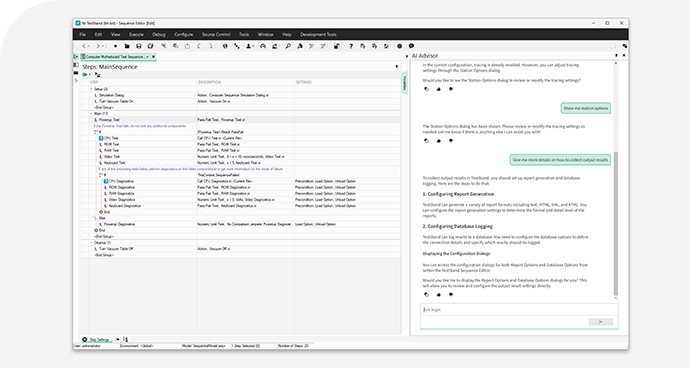Click the Search magnifier toolbar icon
Image resolution: width=690 pixels, height=368 pixels.
point(288,46)
